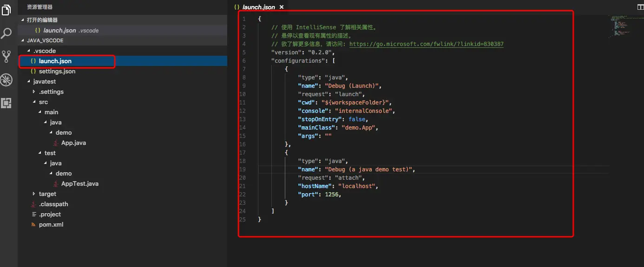Image resolution: width=644 pixels, height=267 pixels.
Task: Open the Debug view bug icon
Action: 6,80
